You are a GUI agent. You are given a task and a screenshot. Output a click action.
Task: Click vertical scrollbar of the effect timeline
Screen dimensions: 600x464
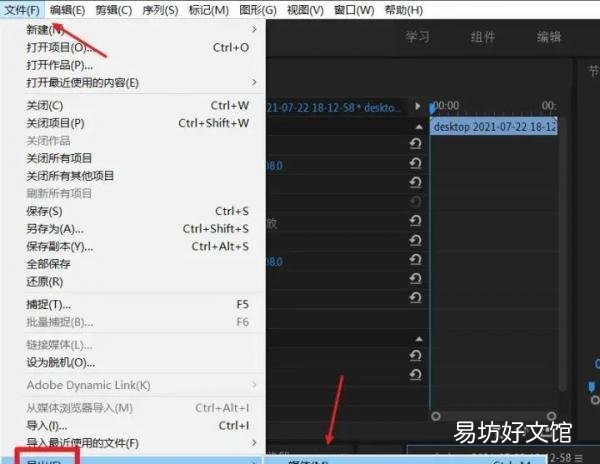(562, 254)
